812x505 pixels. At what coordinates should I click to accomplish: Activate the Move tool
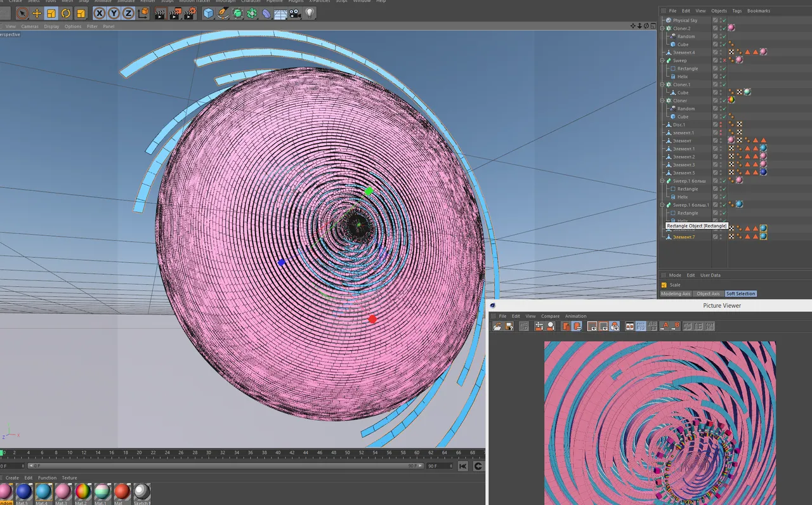[x=37, y=13]
